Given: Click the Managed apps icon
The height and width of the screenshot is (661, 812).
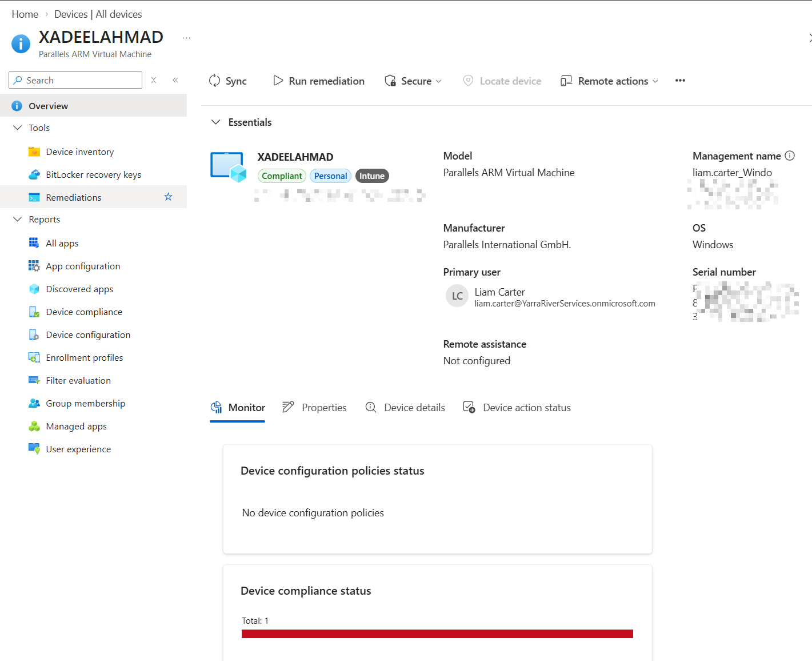Looking at the screenshot, I should (34, 426).
